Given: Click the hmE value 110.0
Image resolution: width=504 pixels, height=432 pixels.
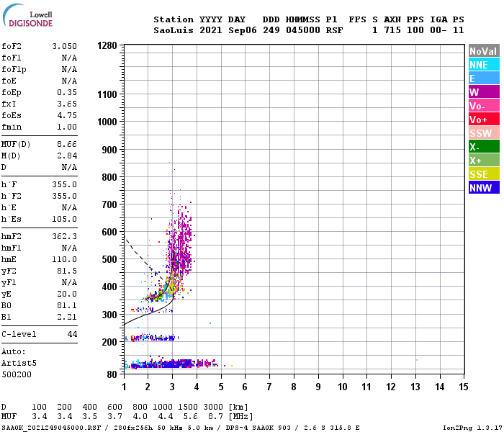Looking at the screenshot, I should [64, 259].
